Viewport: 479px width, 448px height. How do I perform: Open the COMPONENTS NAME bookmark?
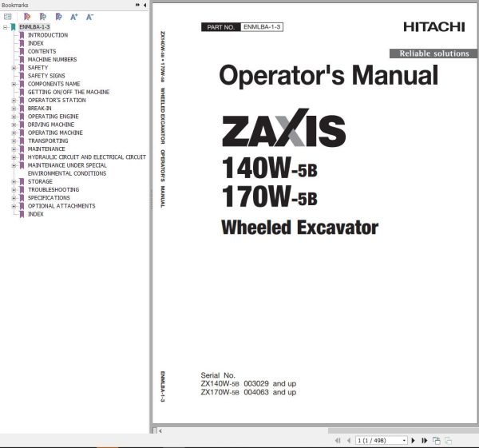point(54,84)
